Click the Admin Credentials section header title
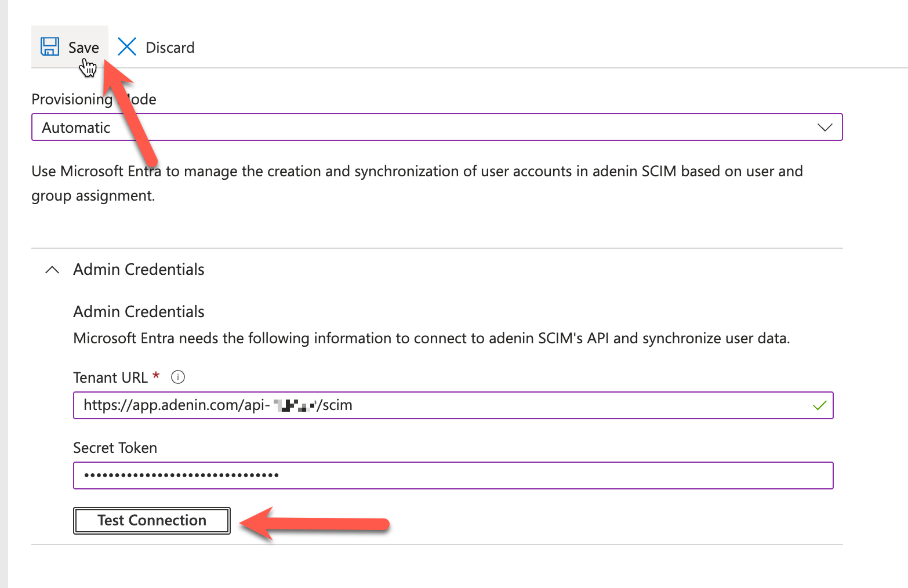Image resolution: width=908 pixels, height=588 pixels. click(x=139, y=270)
